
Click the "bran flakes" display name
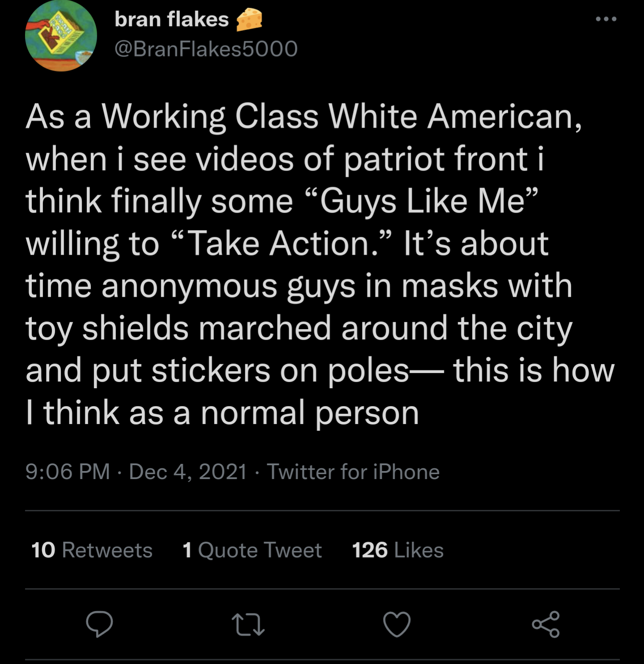click(x=171, y=19)
